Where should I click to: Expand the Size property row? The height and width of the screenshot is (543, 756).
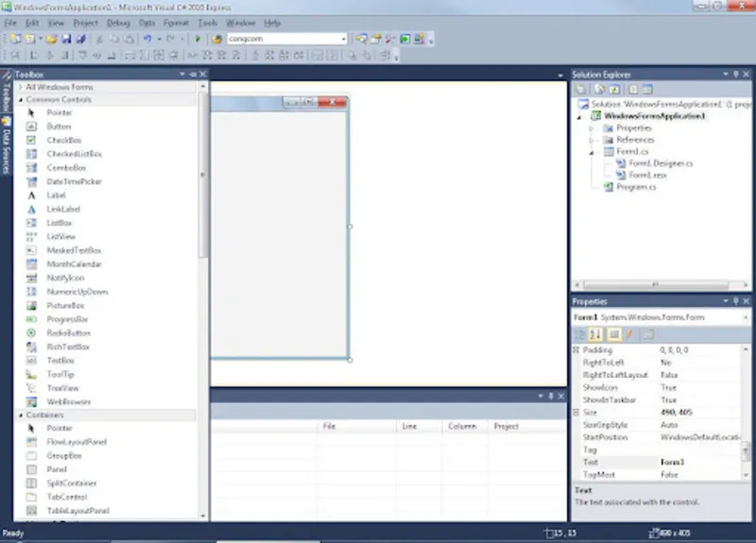(x=576, y=413)
